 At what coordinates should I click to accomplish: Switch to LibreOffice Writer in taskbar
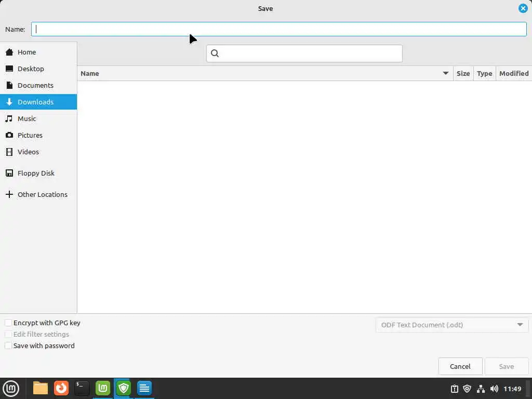(144, 388)
